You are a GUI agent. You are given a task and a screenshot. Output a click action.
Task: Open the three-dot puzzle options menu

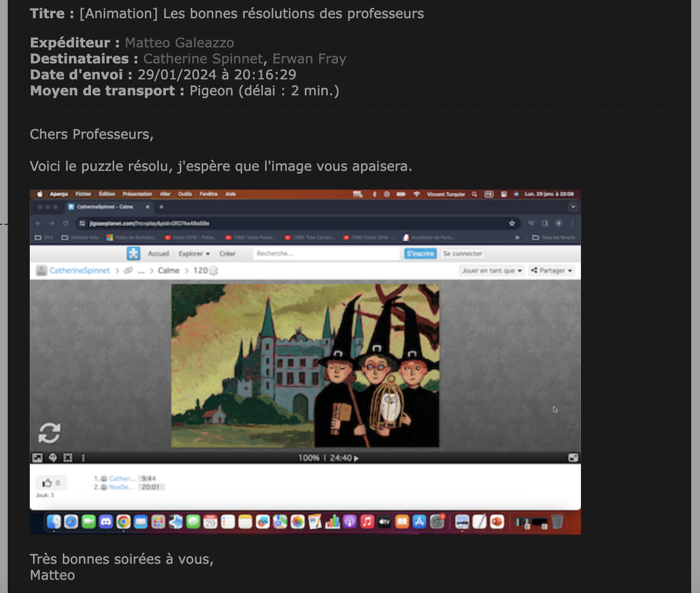(x=83, y=457)
